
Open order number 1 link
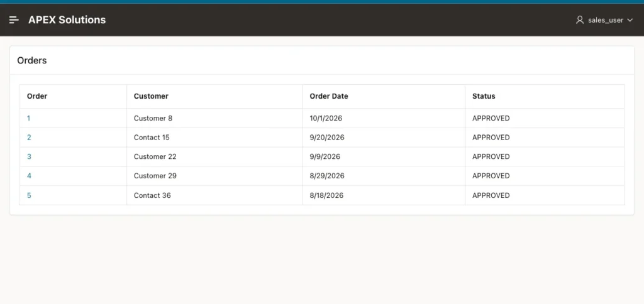[28, 118]
